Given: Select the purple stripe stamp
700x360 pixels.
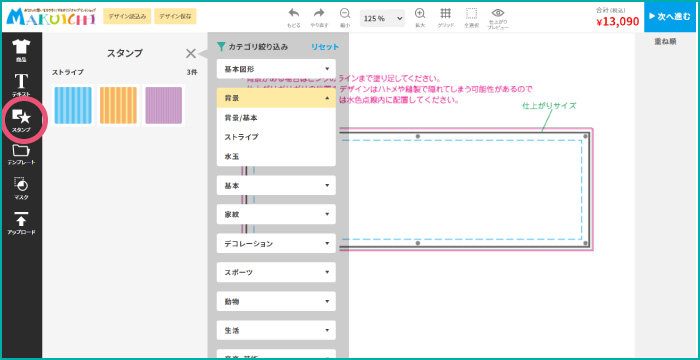Looking at the screenshot, I should coord(163,105).
